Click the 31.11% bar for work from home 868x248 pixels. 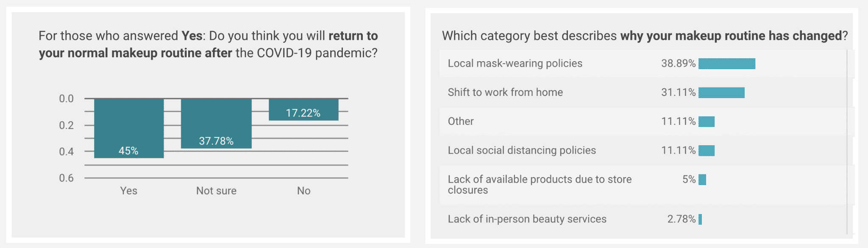click(x=721, y=93)
